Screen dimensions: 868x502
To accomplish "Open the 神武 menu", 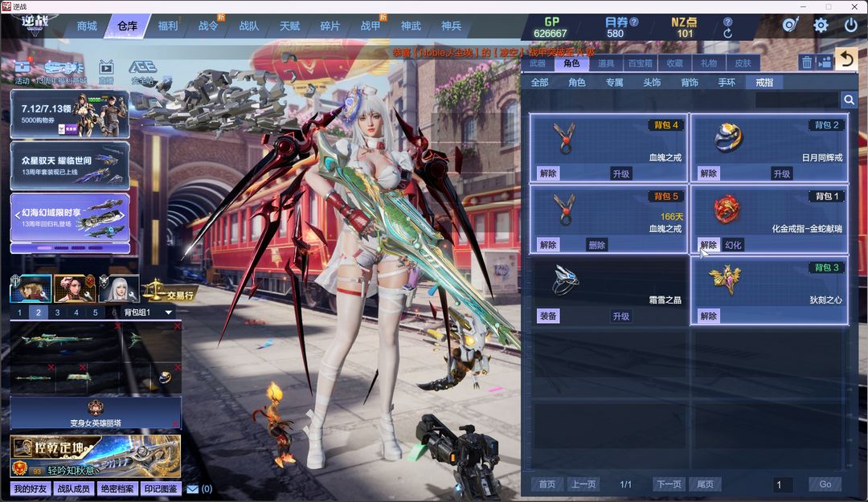I will (x=411, y=26).
